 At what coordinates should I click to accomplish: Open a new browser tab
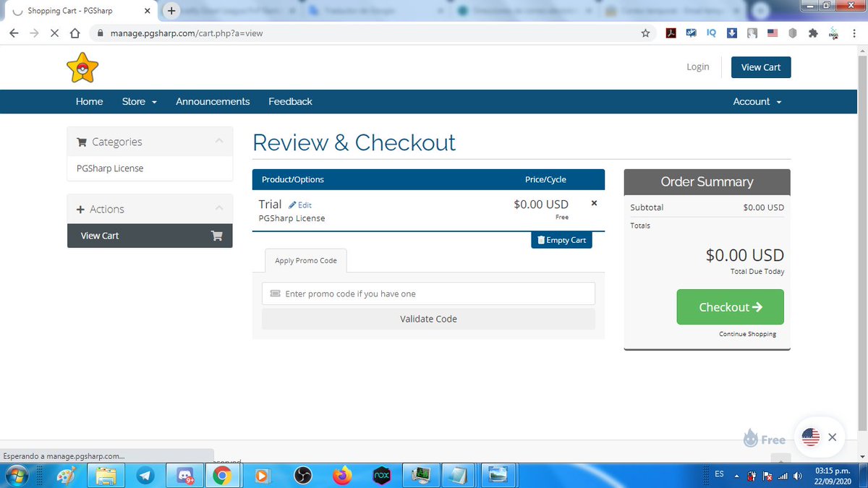171,11
